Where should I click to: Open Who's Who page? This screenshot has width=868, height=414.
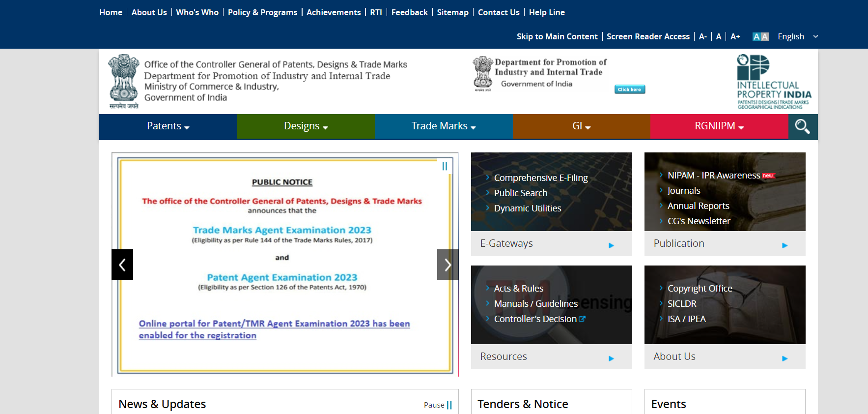point(197,12)
